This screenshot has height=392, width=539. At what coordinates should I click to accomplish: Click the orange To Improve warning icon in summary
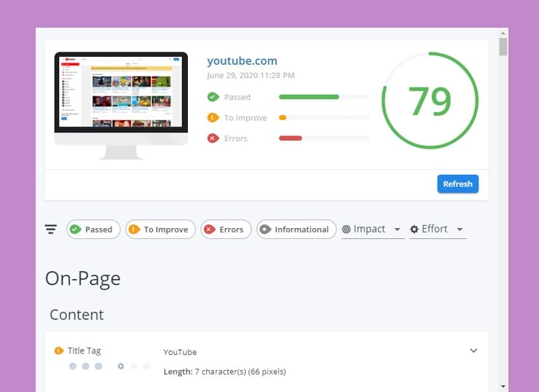(213, 117)
